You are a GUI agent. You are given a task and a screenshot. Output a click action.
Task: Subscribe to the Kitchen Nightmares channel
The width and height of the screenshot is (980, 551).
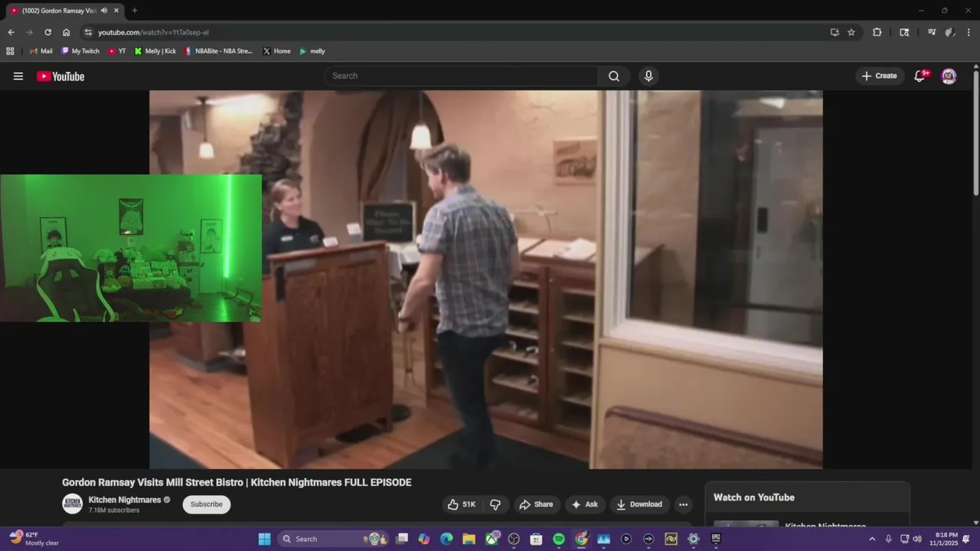(x=206, y=504)
